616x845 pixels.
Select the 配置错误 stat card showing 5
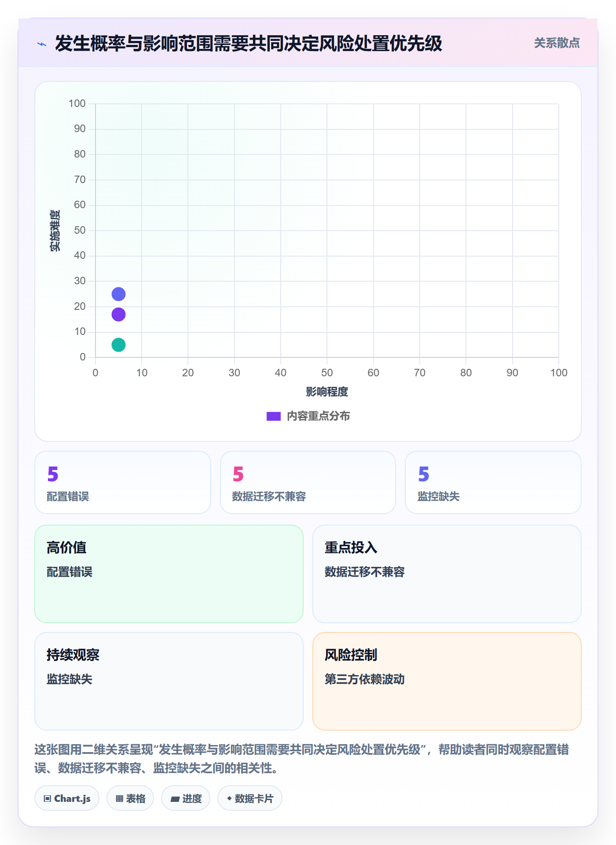coord(123,482)
